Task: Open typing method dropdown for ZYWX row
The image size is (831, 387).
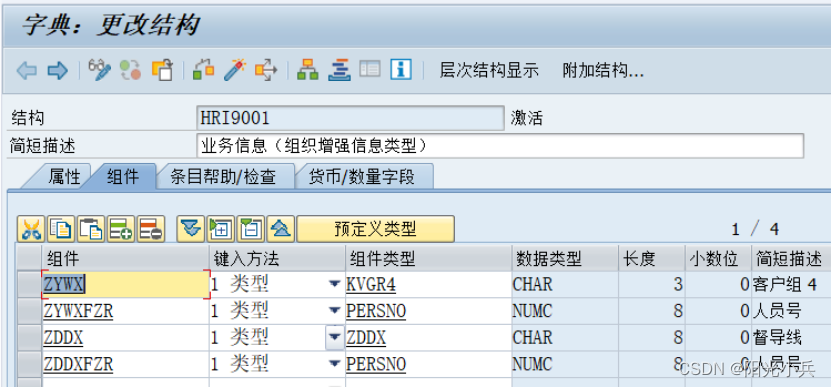Action: 334,285
